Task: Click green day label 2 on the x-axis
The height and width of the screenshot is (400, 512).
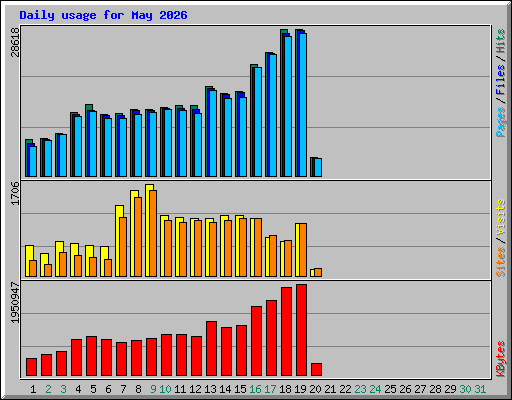Action: (x=48, y=389)
